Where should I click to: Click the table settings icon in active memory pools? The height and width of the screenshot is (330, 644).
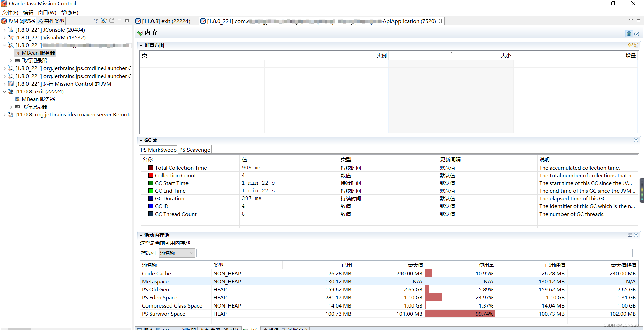pyautogui.click(x=630, y=235)
